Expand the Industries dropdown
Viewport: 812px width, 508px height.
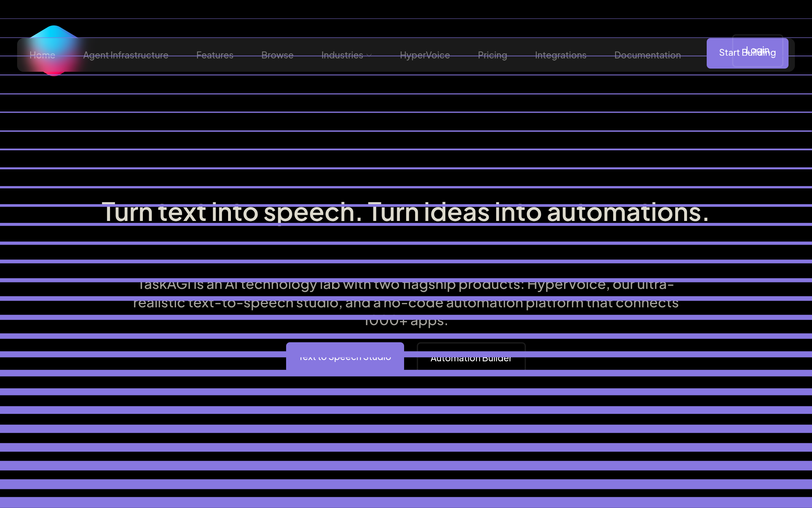click(x=347, y=55)
